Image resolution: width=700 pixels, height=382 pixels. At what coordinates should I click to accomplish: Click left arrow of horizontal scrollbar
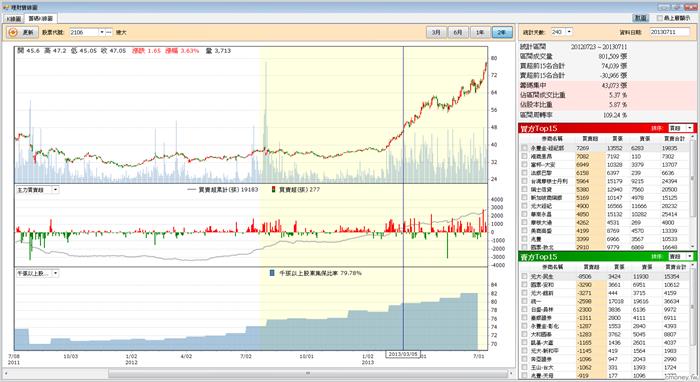point(7,373)
